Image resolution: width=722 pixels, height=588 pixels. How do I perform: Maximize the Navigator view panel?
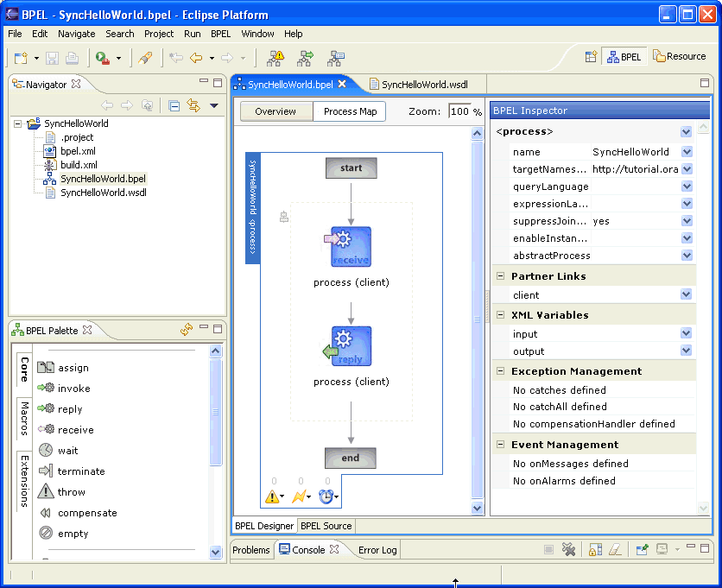tap(218, 83)
